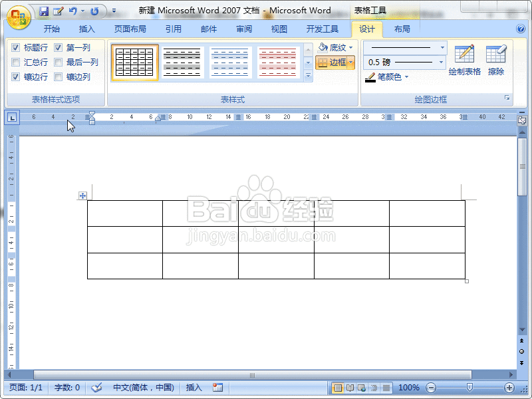Screen dimensions: 532x399
Task: Click the macro recording status icon
Action: pyautogui.click(x=217, y=387)
